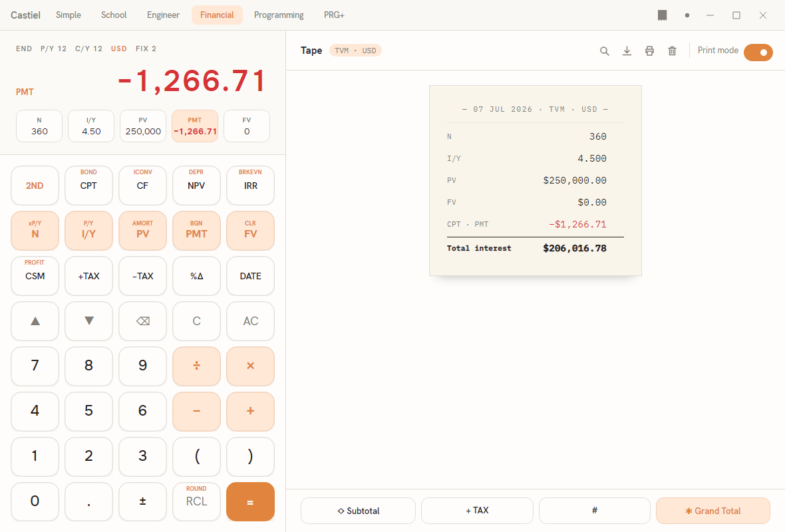This screenshot has width=785, height=532.
Task: Click the equals key
Action: 250,501
